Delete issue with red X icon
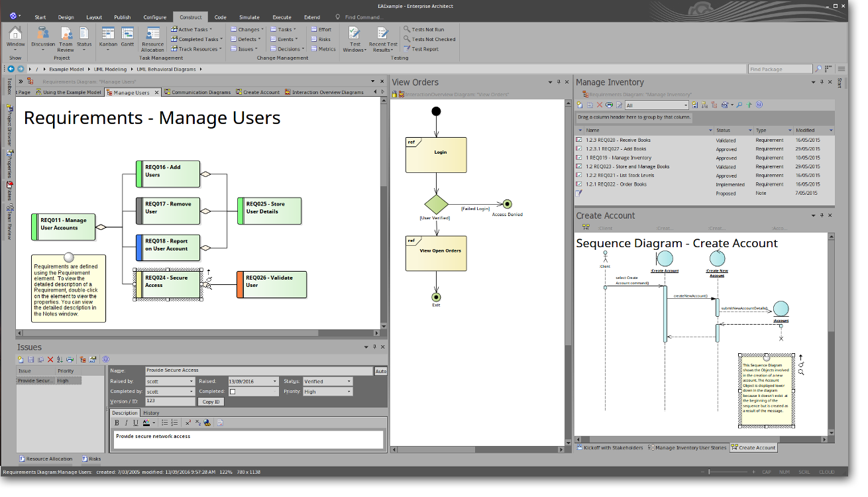 [x=50, y=359]
